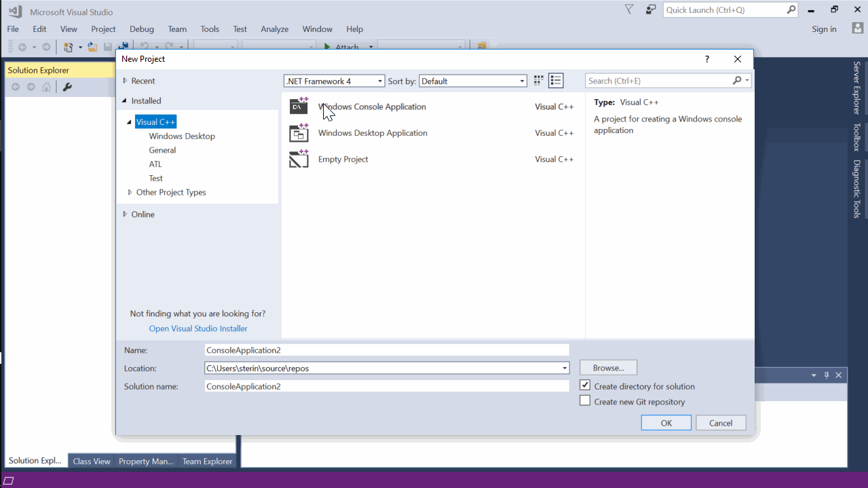Screen dimensions: 868x488
Task: Click the New Project dialog help question mark
Action: coord(706,59)
